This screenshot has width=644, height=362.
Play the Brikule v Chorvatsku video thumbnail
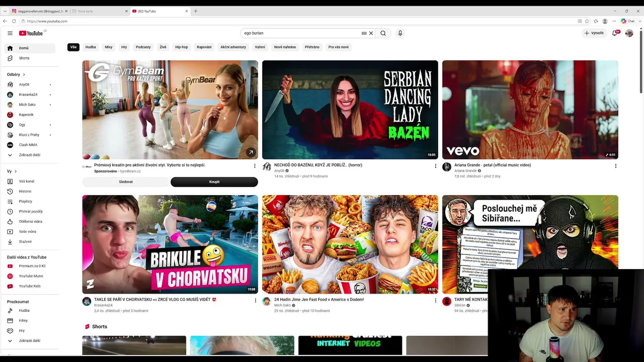click(x=170, y=244)
